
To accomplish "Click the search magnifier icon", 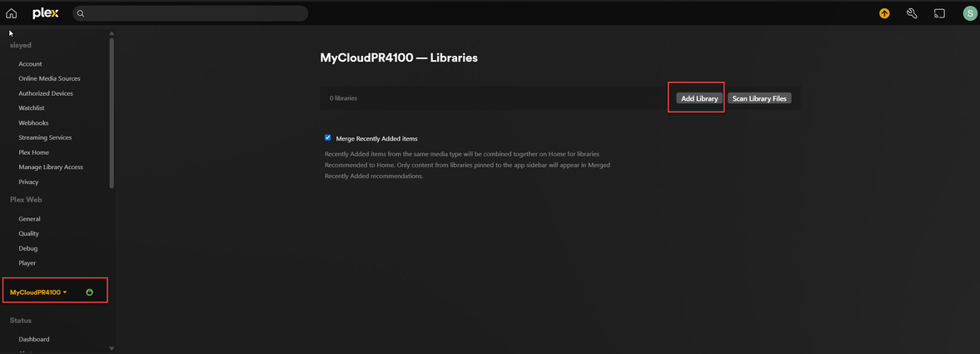I will 81,14.
